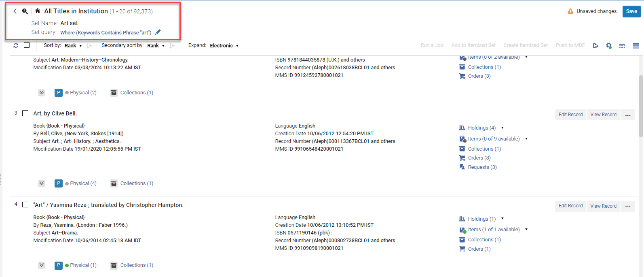
Task: Click the home icon beside All Titles
Action: 38,11
